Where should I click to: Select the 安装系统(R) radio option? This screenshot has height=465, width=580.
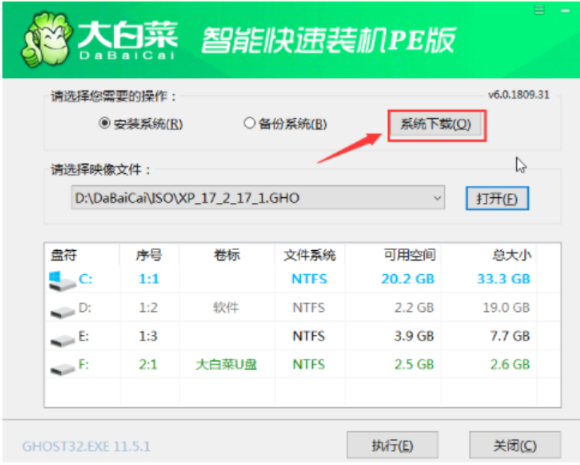pyautogui.click(x=141, y=124)
